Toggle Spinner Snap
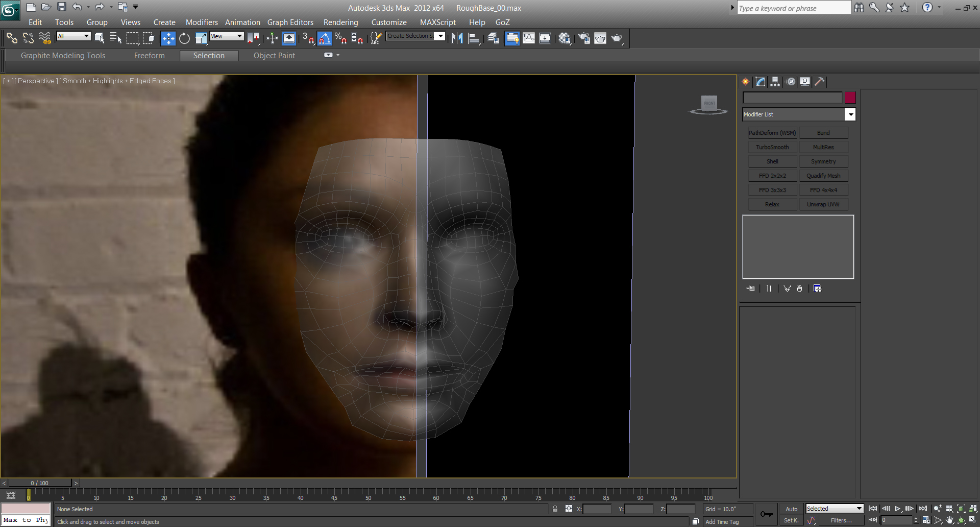This screenshot has width=980, height=527. [x=357, y=38]
